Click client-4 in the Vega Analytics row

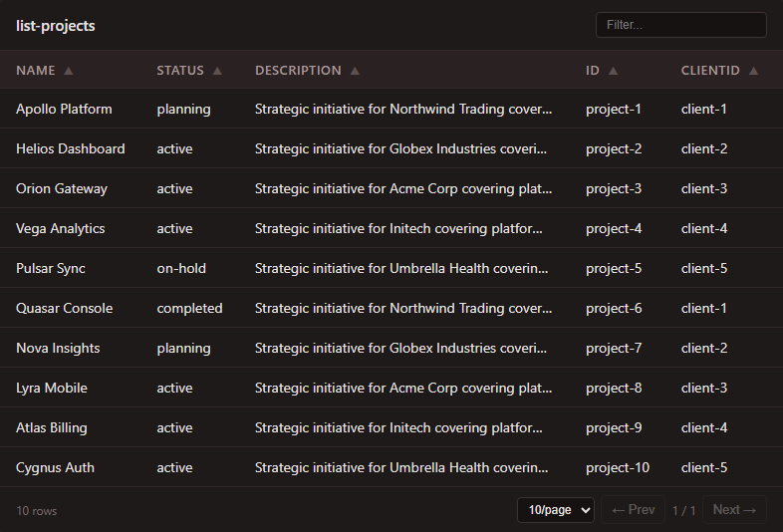704,229
